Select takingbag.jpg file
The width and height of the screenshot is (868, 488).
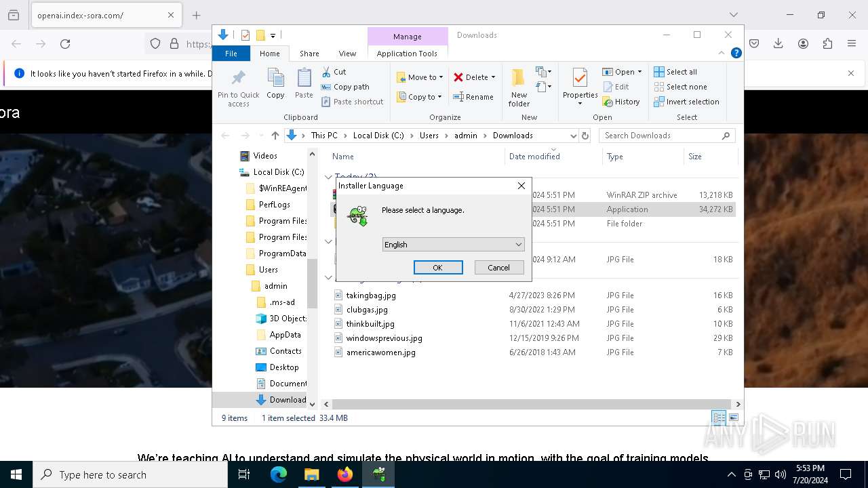(x=371, y=296)
